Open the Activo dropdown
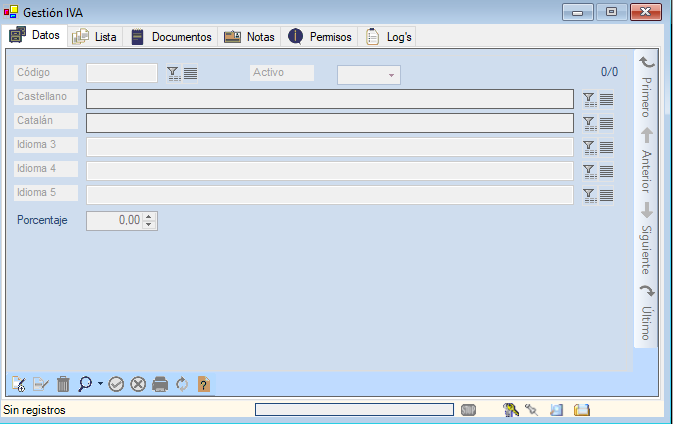The image size is (673, 424). (x=391, y=75)
